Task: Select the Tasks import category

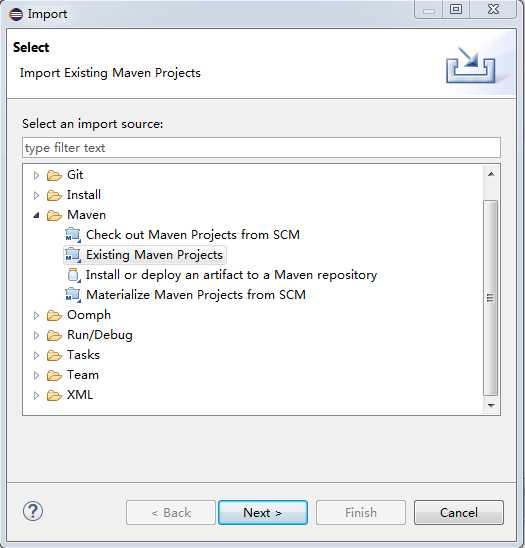Action: pos(83,355)
